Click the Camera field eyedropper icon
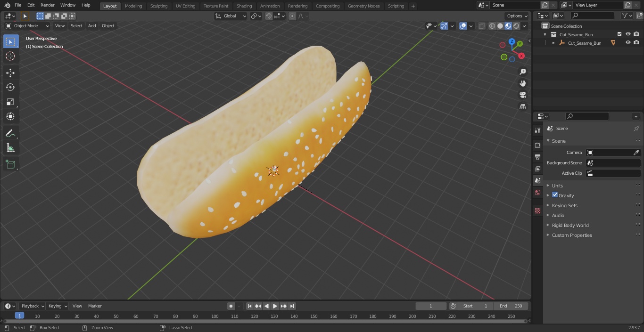This screenshot has height=332, width=644. 636,153
